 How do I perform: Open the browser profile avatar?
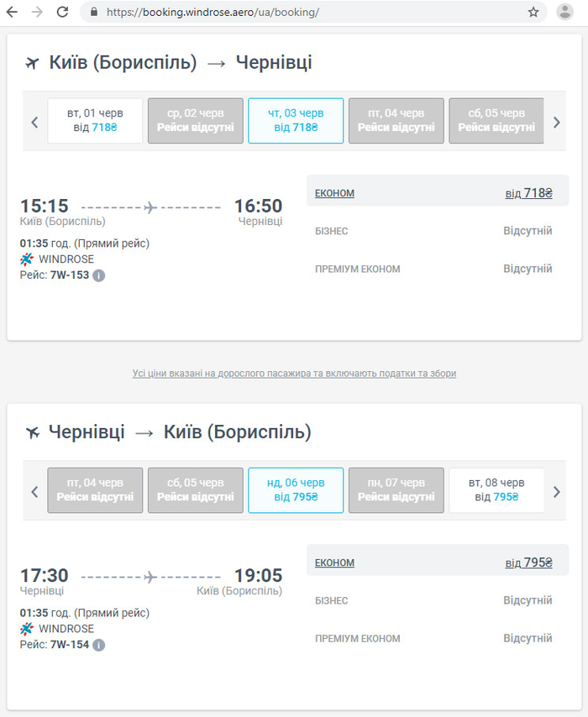(x=564, y=12)
